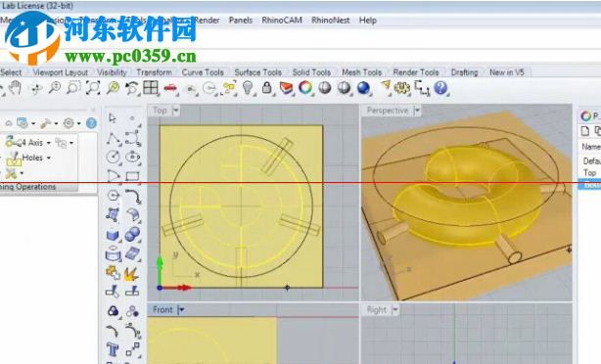This screenshot has width=601, height=364.
Task: Click the Surface from corner points tool
Action: click(113, 215)
